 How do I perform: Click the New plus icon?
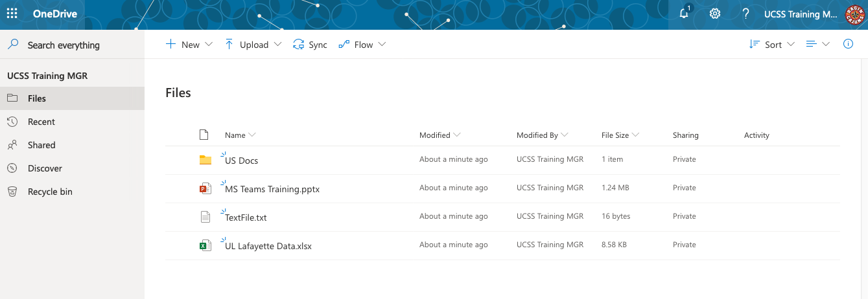170,44
